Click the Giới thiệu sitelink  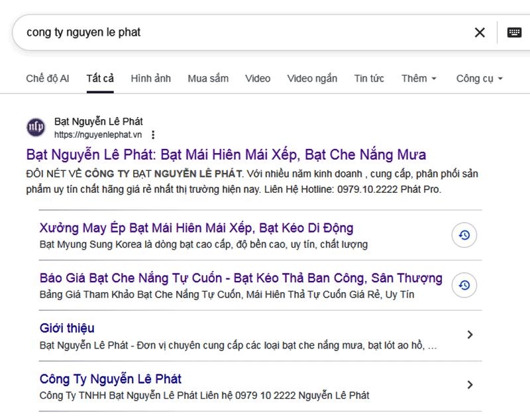point(67,328)
